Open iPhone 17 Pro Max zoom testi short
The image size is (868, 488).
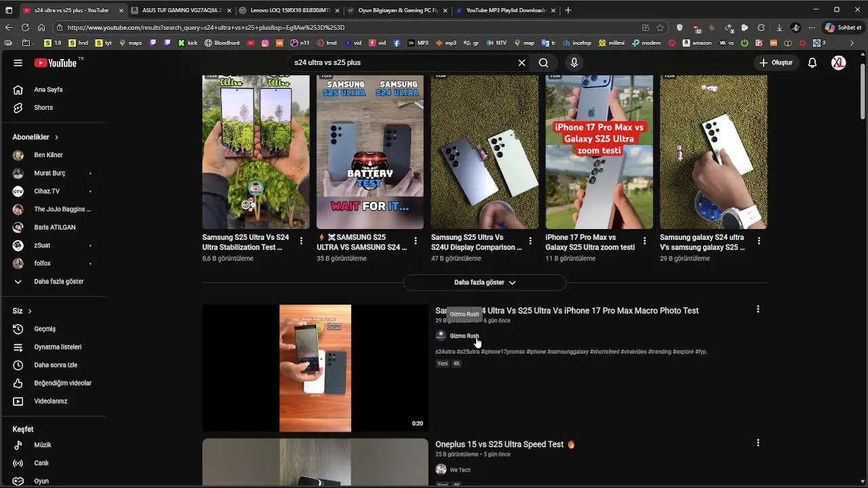point(599,152)
